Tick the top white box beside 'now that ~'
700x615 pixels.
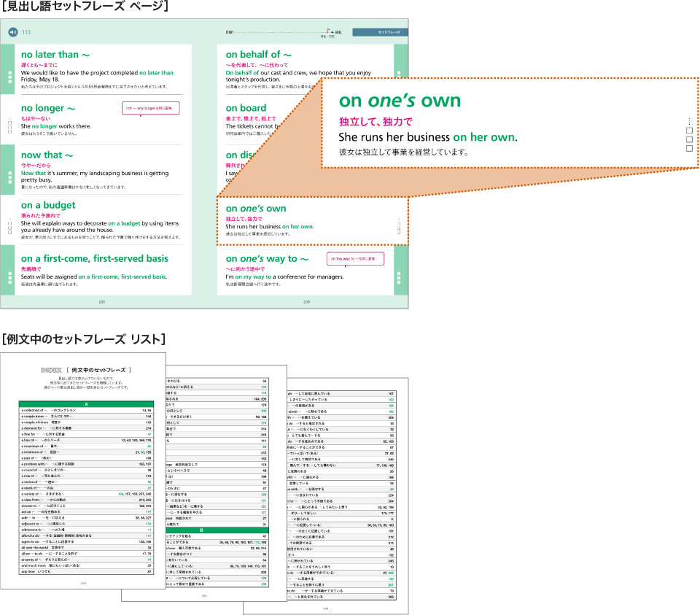[x=9, y=173]
